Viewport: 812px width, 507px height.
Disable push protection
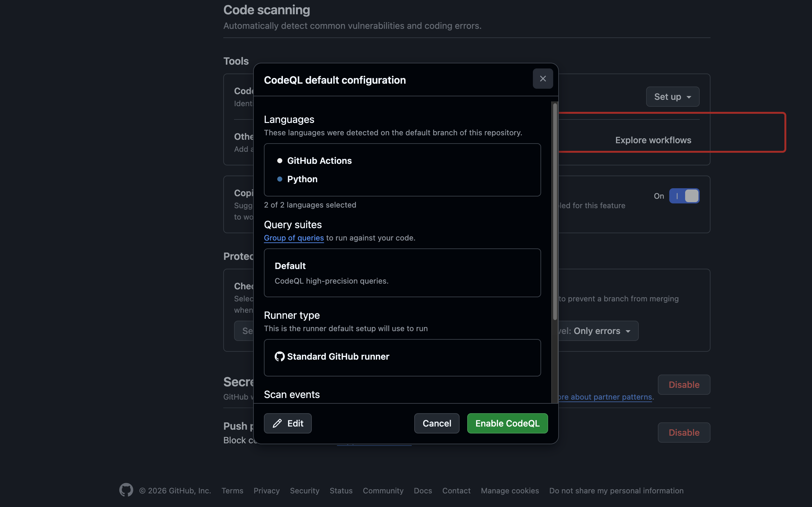pyautogui.click(x=684, y=432)
